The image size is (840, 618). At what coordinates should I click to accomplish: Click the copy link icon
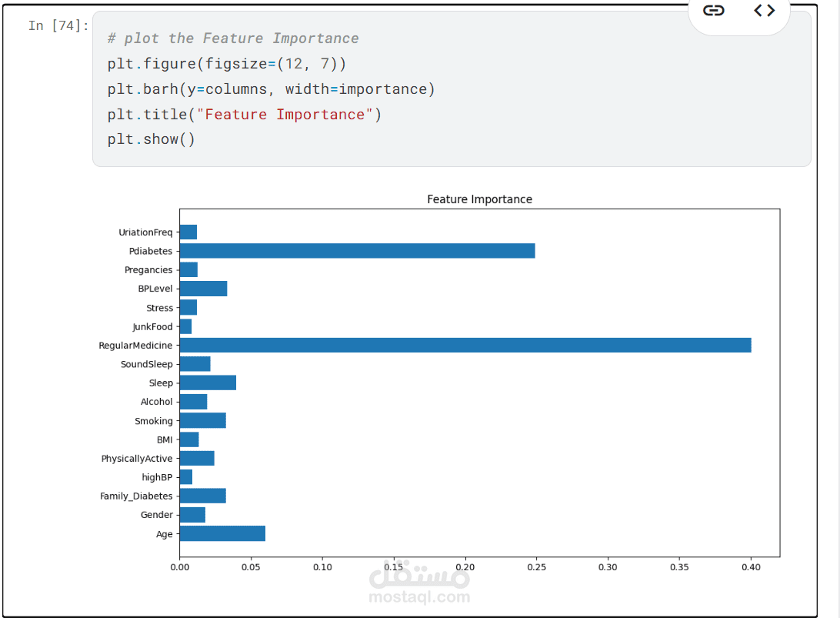point(714,11)
